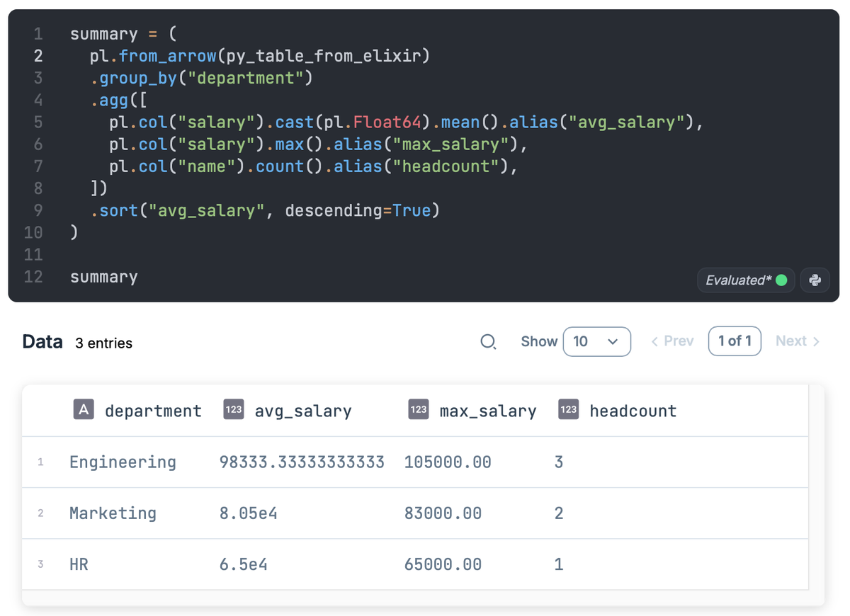Click the headcount value 2 for Marketing
Screen dimensions: 850x616
point(559,513)
